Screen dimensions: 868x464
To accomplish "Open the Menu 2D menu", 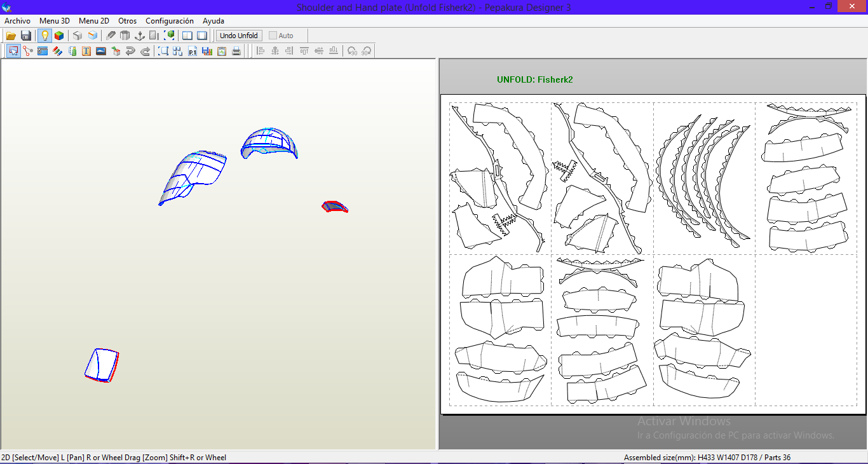I will click(x=94, y=21).
